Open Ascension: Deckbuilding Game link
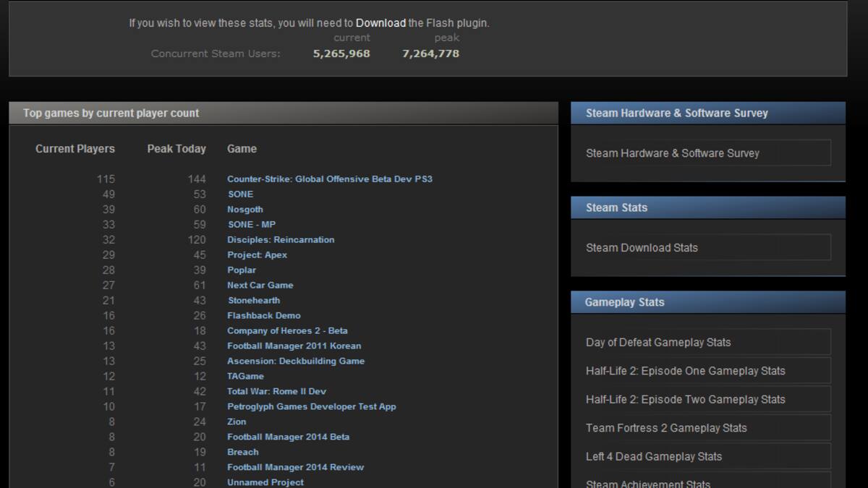This screenshot has width=868, height=488. (x=296, y=361)
